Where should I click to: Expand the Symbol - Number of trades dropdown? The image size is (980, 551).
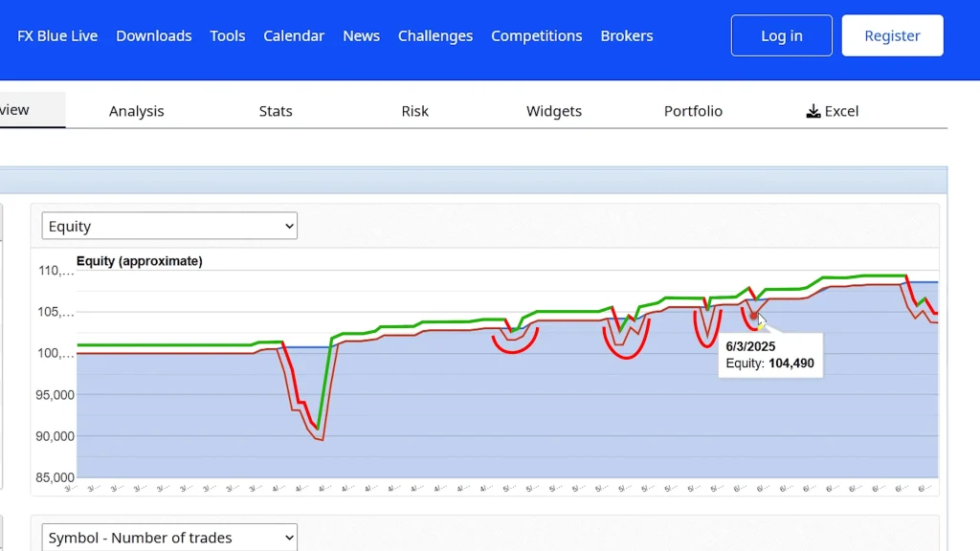(x=169, y=538)
